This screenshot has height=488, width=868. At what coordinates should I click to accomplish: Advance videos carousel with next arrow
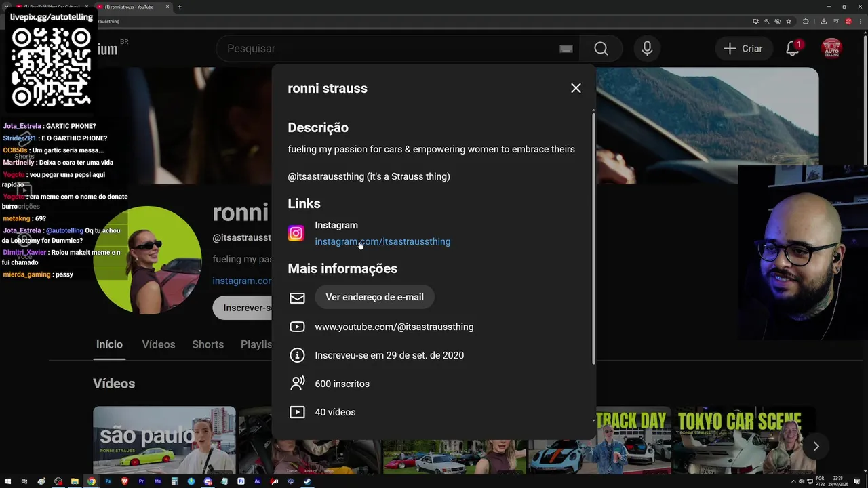pos(816,446)
